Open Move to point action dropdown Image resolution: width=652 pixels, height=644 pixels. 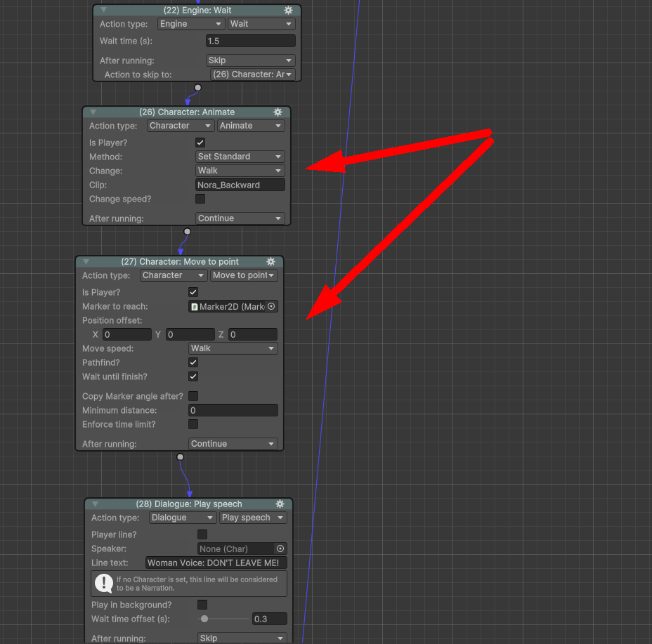[244, 275]
